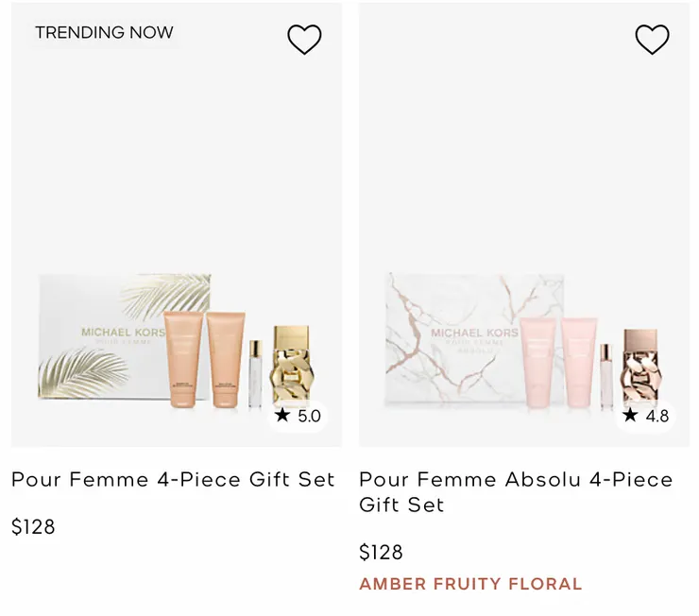Viewport: 699px width, 616px height.
Task: Click the star icon beside 4.8 rating
Action: (630, 415)
